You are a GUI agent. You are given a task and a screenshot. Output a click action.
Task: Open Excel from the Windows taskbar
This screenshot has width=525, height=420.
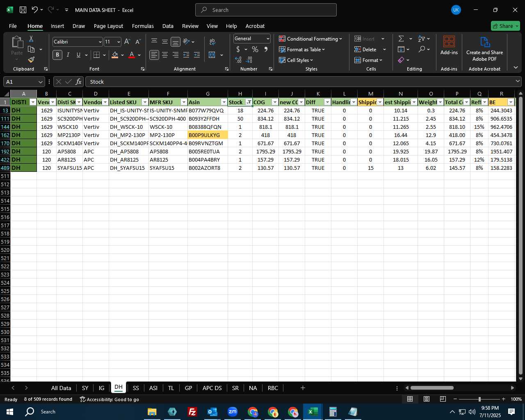[x=313, y=411]
